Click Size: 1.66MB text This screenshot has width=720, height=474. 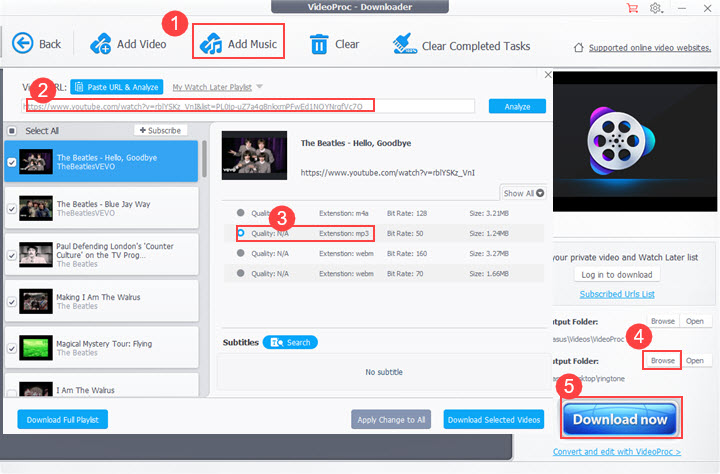point(489,273)
